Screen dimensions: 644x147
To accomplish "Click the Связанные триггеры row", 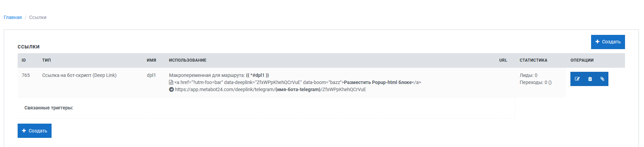I will pyautogui.click(x=267, y=108).
